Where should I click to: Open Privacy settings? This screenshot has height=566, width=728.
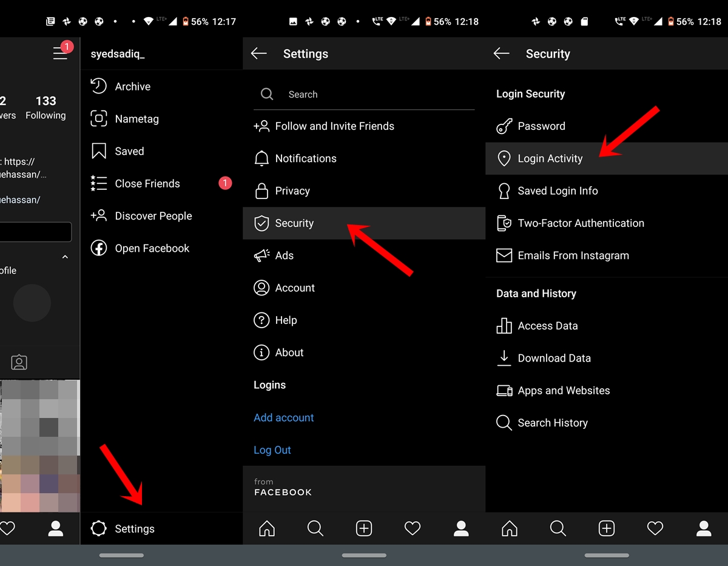pos(292,191)
